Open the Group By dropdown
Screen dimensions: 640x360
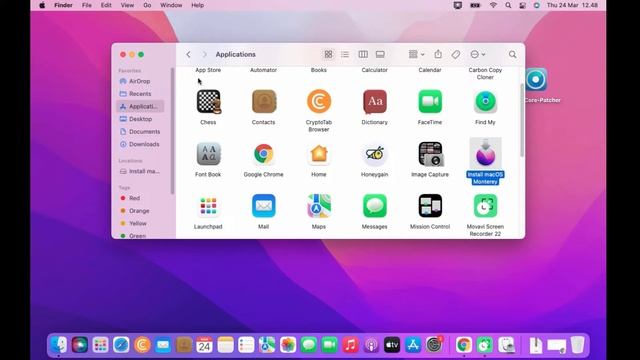[416, 54]
